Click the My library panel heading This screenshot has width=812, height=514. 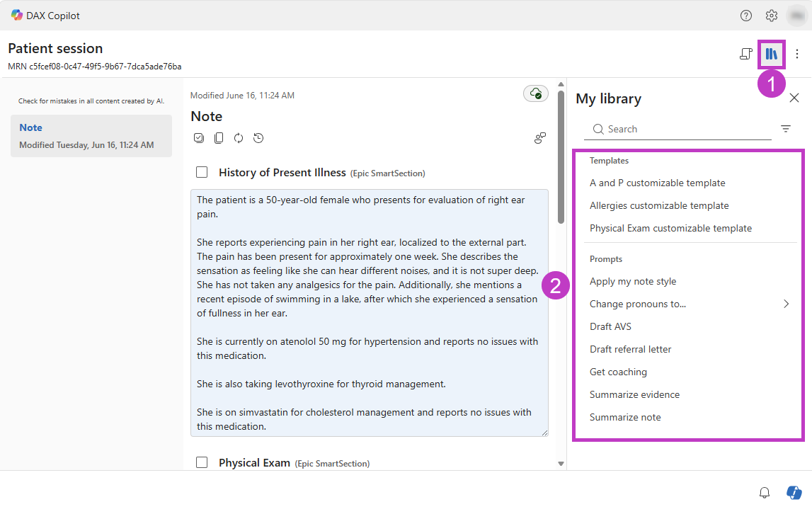click(609, 98)
